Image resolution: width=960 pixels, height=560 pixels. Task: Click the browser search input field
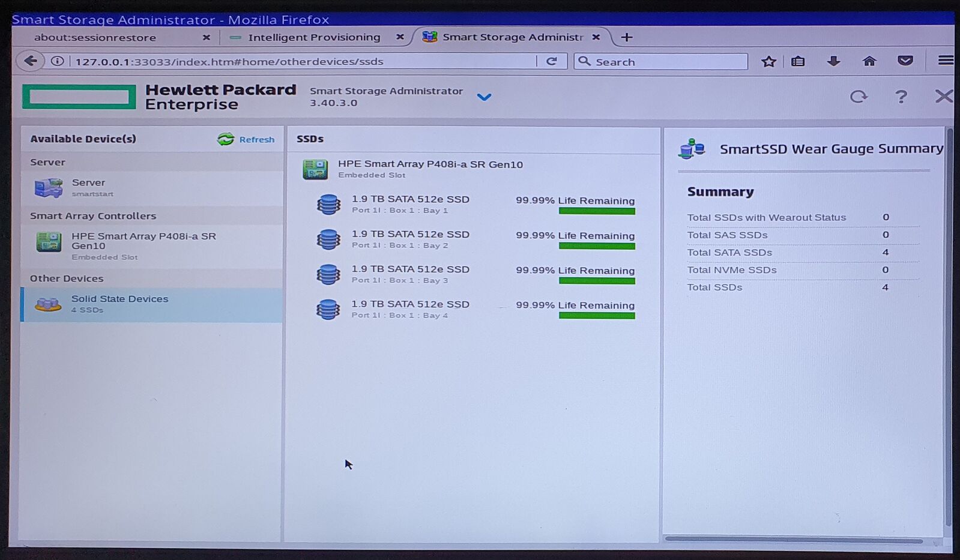pyautogui.click(x=666, y=62)
